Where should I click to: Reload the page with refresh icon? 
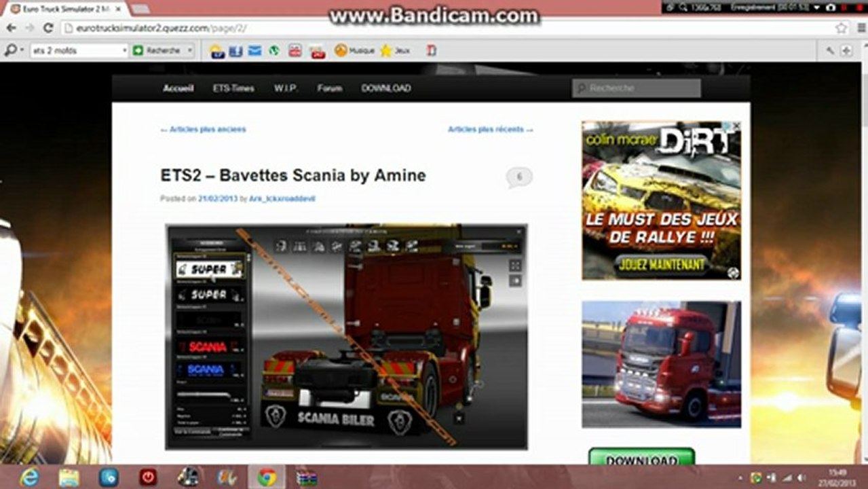(48, 28)
